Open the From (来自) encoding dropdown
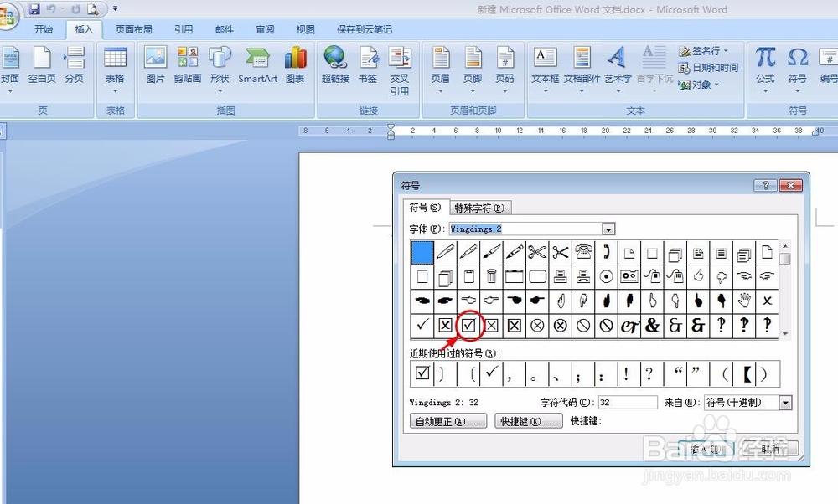Image resolution: width=838 pixels, height=504 pixels. [x=785, y=403]
